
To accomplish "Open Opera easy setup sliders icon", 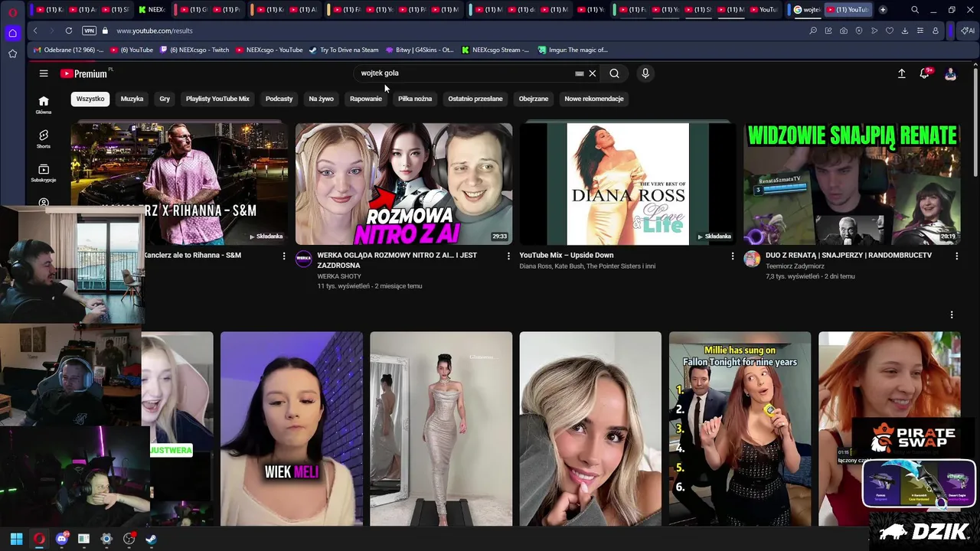I will click(920, 31).
